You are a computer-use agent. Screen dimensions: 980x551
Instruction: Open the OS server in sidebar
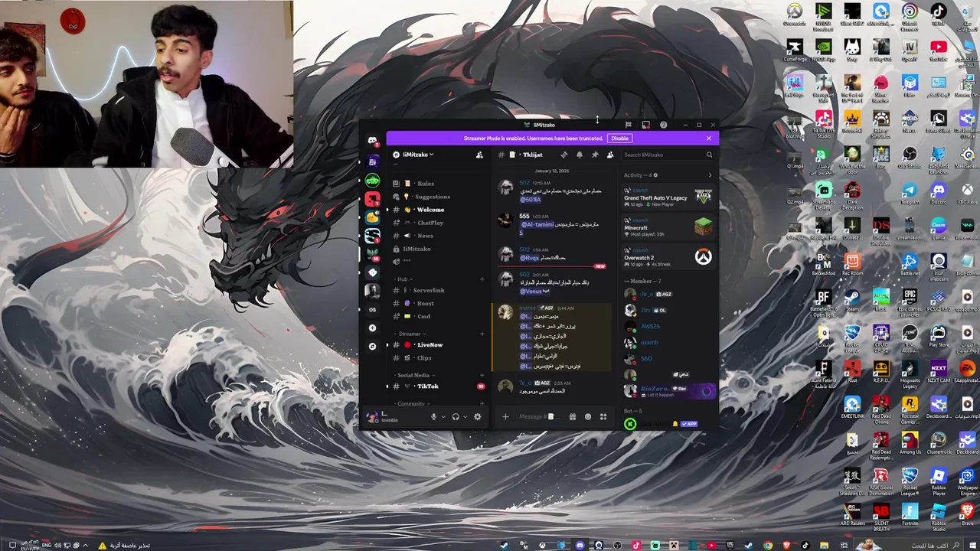click(372, 309)
